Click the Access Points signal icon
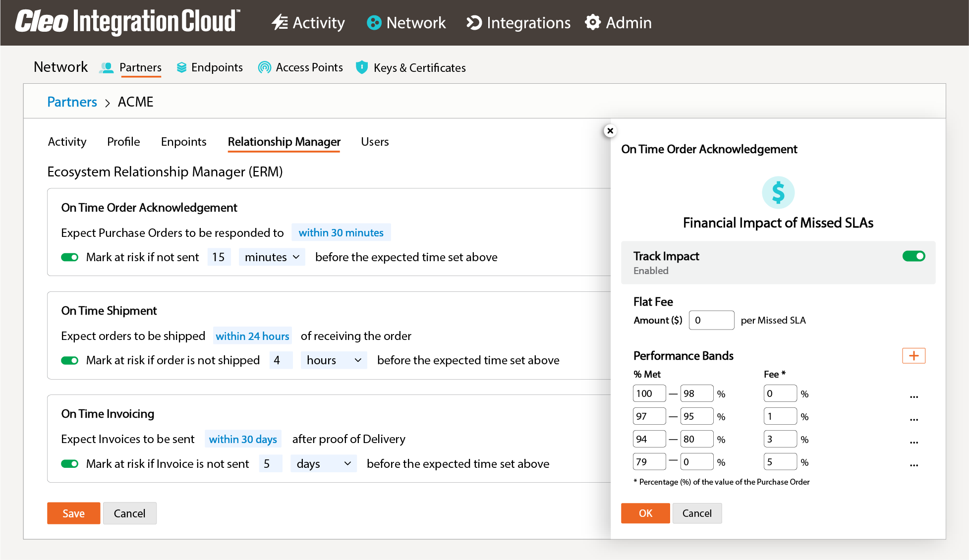The image size is (969, 560). click(x=265, y=67)
